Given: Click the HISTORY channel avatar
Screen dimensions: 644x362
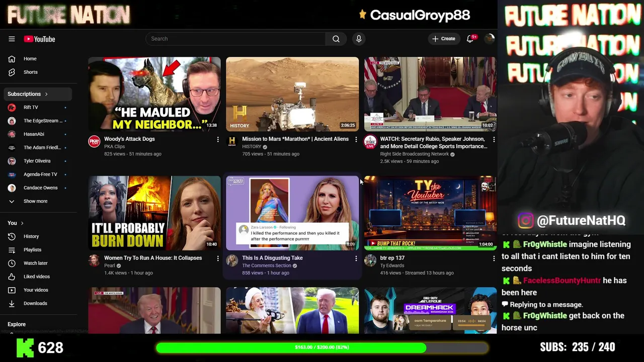Looking at the screenshot, I should [232, 141].
